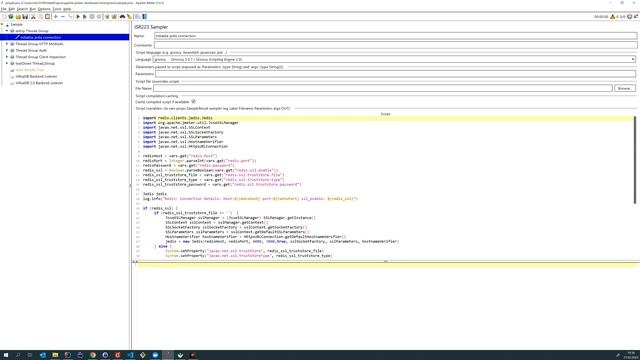The width and height of the screenshot is (640, 360).
Task: Open the Chrome taskbar icon
Action: tap(93, 355)
